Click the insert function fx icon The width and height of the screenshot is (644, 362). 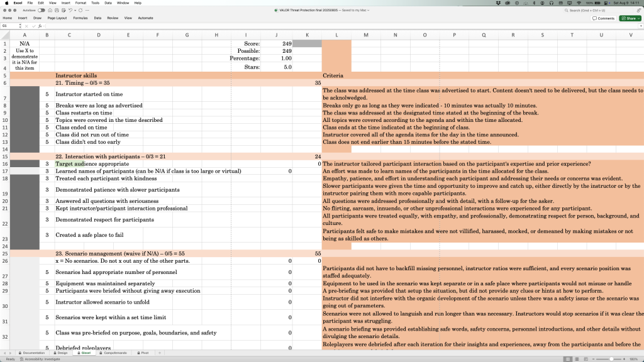pos(40,26)
